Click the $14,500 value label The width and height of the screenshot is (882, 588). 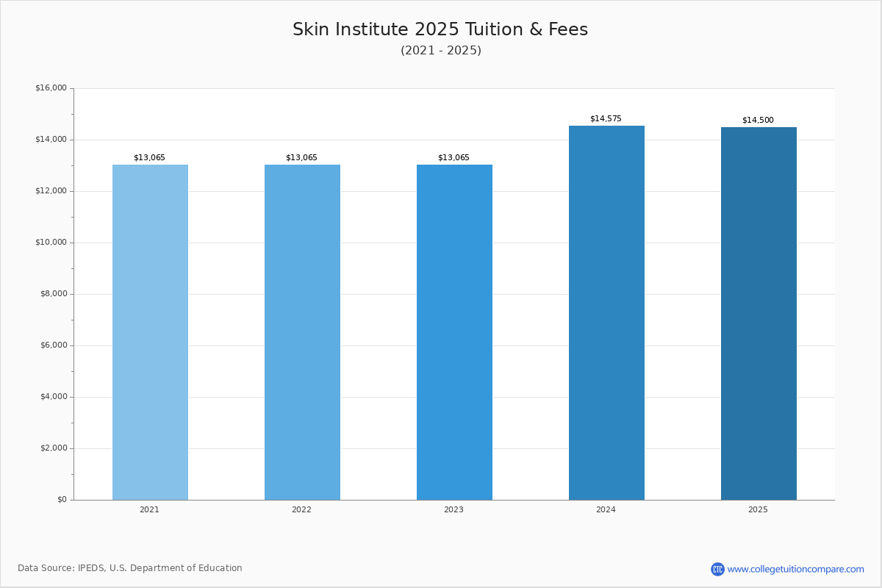[x=758, y=120]
